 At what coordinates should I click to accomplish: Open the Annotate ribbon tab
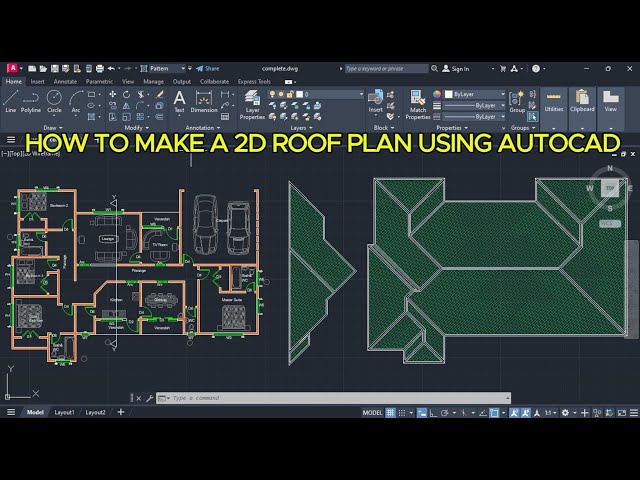click(65, 82)
